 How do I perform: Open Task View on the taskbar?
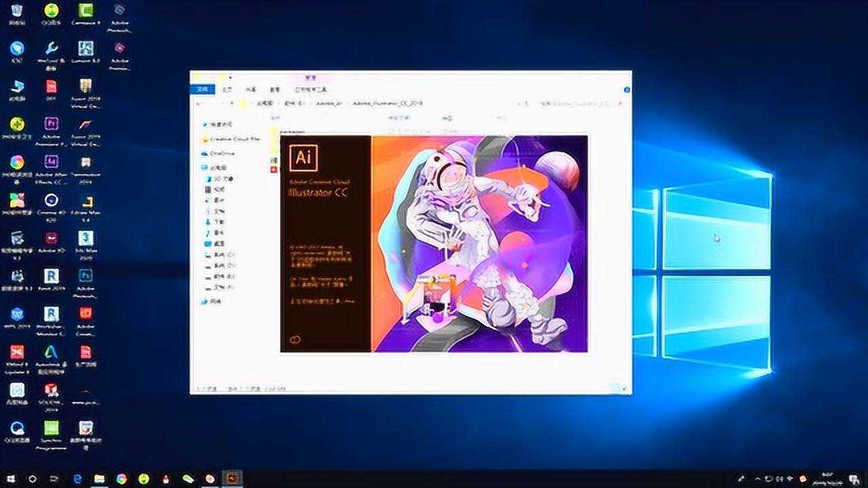click(x=55, y=479)
